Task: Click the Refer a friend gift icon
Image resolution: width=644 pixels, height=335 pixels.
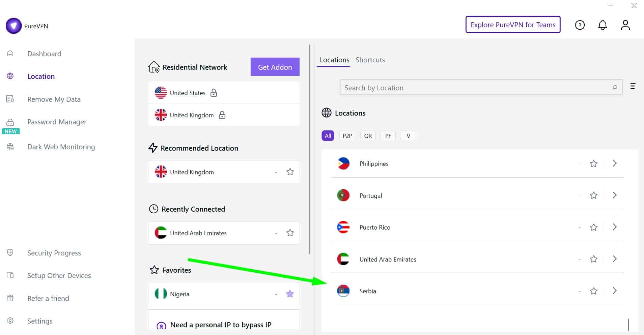Action: click(10, 298)
